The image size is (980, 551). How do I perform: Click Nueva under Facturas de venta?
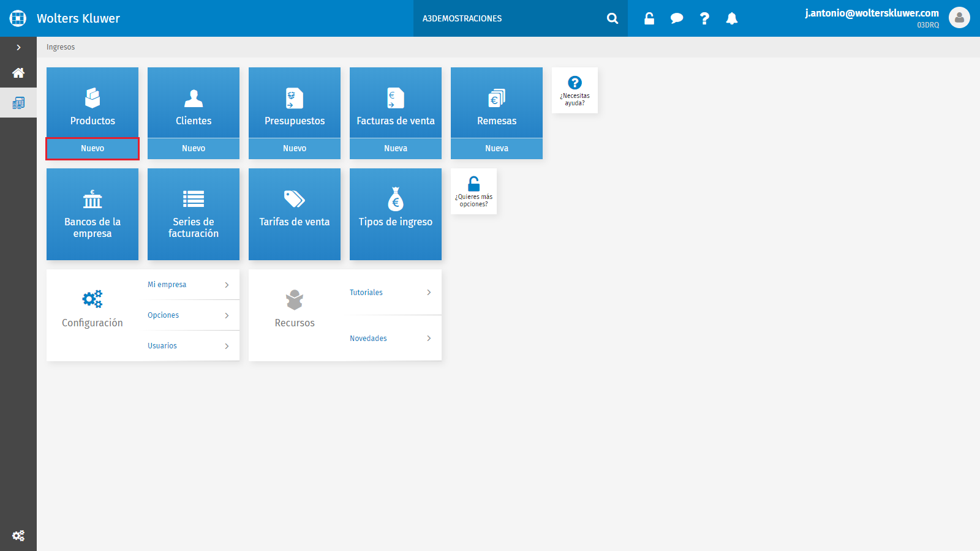[396, 149]
